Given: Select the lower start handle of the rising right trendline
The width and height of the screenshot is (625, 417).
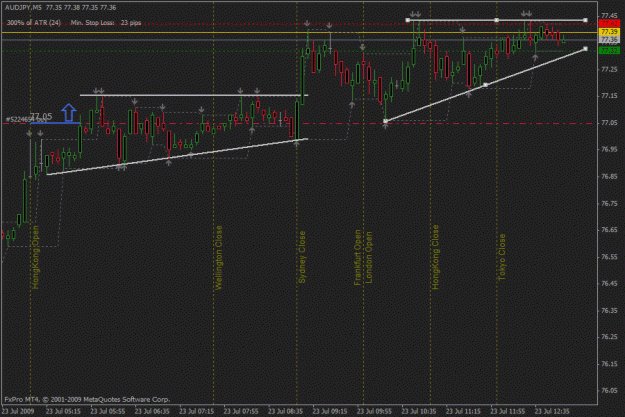Looking at the screenshot, I should (x=385, y=121).
